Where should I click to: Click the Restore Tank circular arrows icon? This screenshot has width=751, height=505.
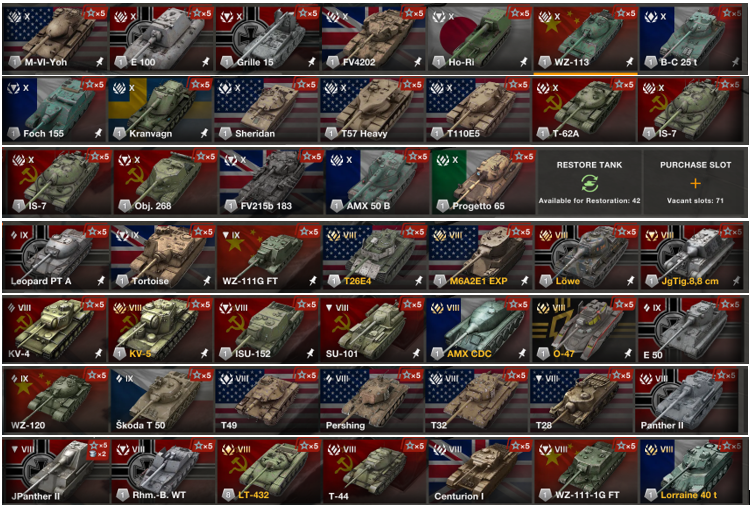[x=590, y=184]
